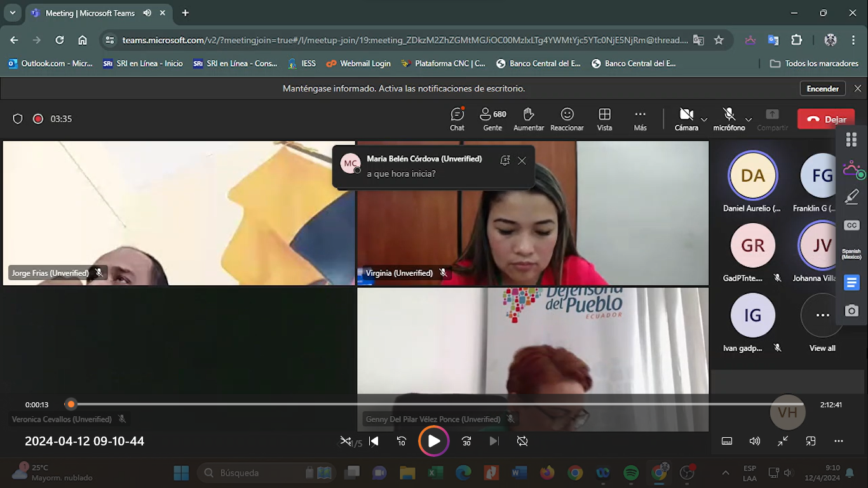The height and width of the screenshot is (488, 868).
Task: Unmute the micrófono
Action: pyautogui.click(x=729, y=118)
